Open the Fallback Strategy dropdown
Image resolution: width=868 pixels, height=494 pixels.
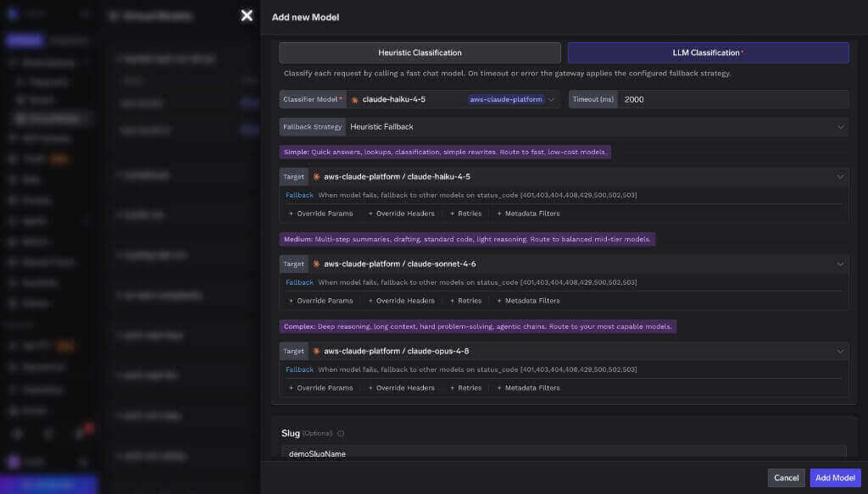[x=597, y=127]
